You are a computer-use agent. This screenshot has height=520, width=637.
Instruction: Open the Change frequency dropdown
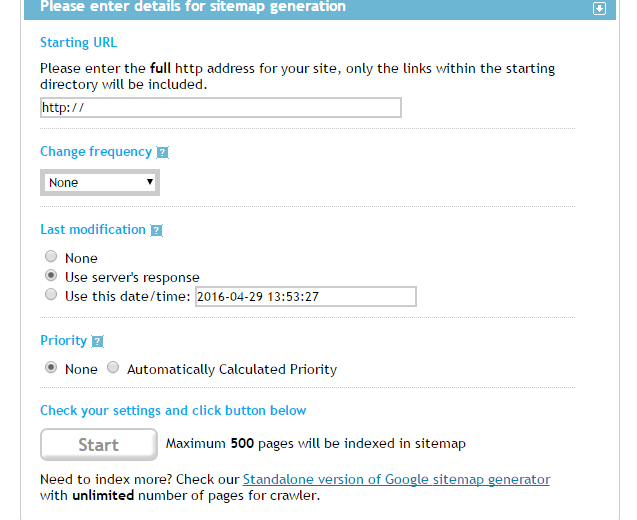(101, 183)
